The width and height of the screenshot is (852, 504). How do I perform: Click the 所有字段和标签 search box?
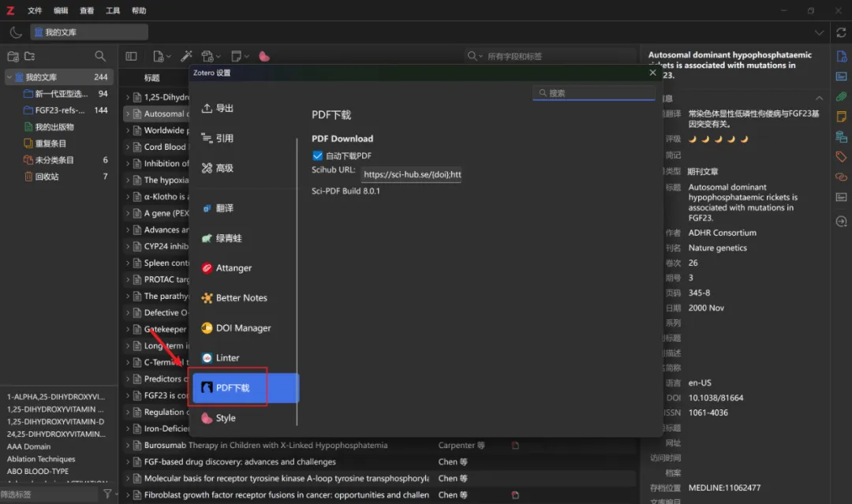click(x=551, y=57)
